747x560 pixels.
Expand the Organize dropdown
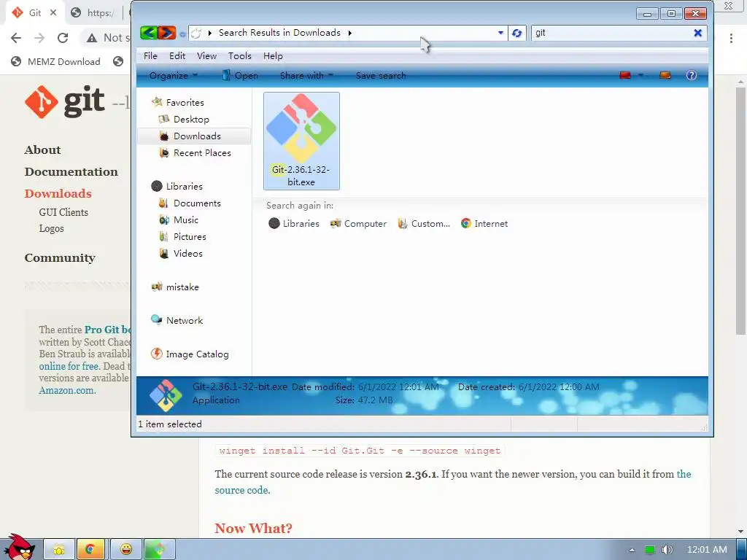point(174,75)
